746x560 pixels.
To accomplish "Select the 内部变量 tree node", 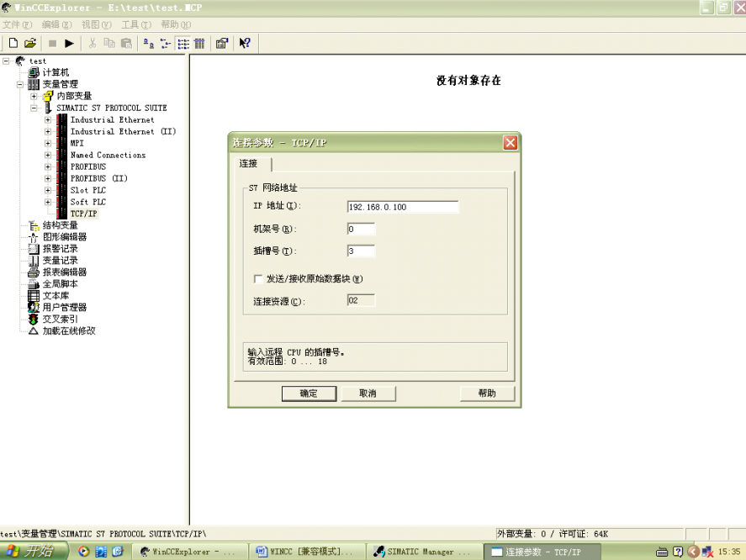I will [74, 96].
